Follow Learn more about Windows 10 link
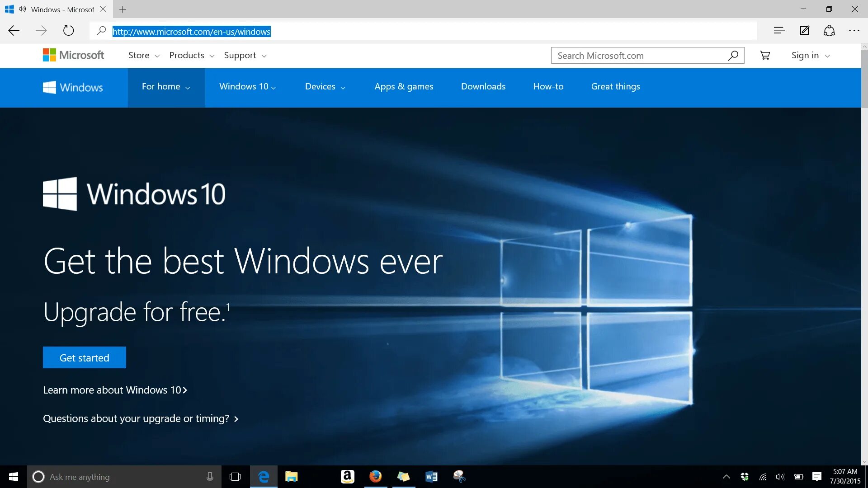 coord(115,390)
